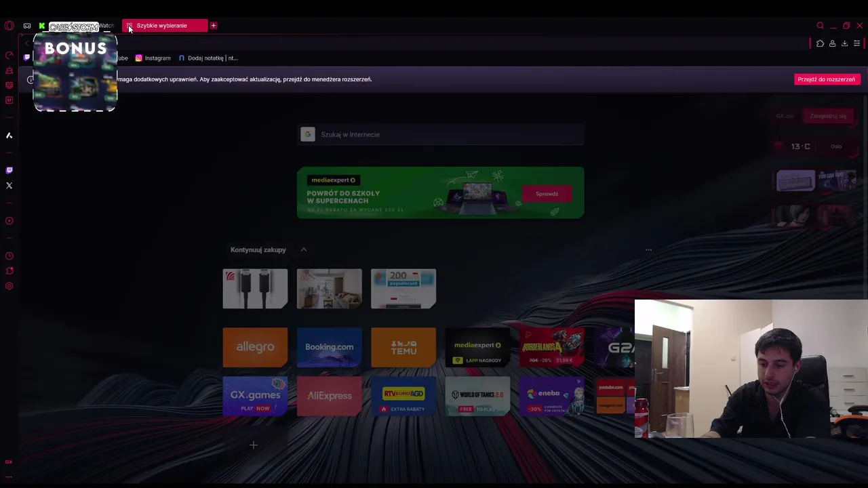Open the Kick pinned tab icon

click(42, 26)
